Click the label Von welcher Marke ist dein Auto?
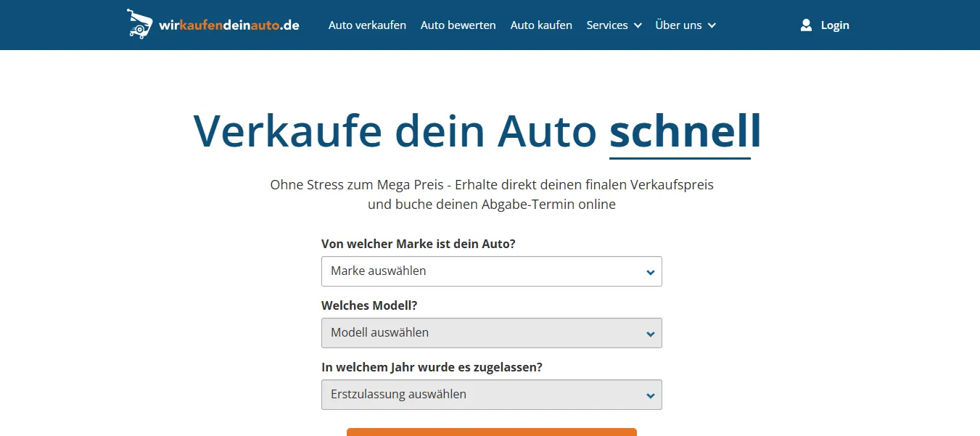 (418, 244)
